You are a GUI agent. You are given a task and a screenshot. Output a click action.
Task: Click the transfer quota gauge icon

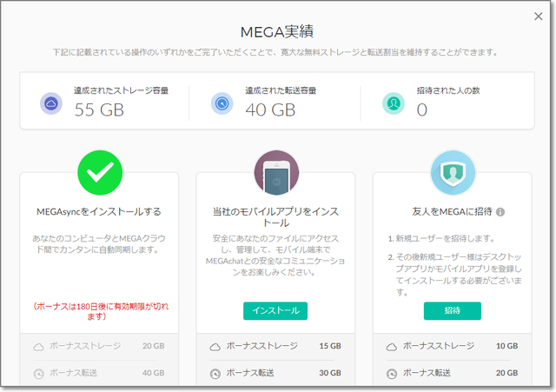(x=222, y=103)
